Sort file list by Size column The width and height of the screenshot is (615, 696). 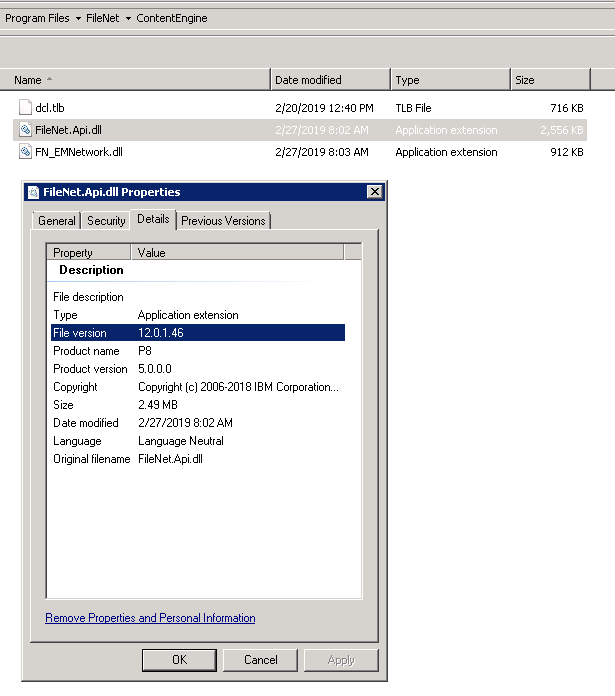(551, 80)
